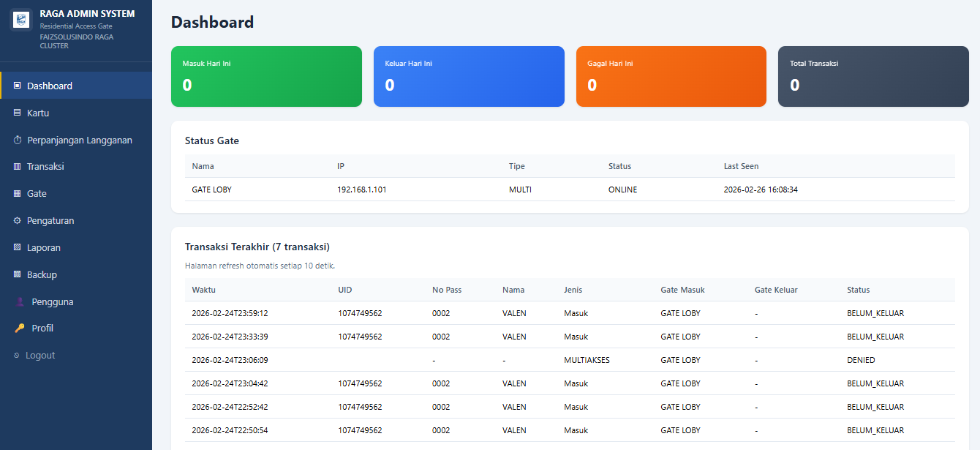Click the Backup icon in sidebar

tap(18, 274)
